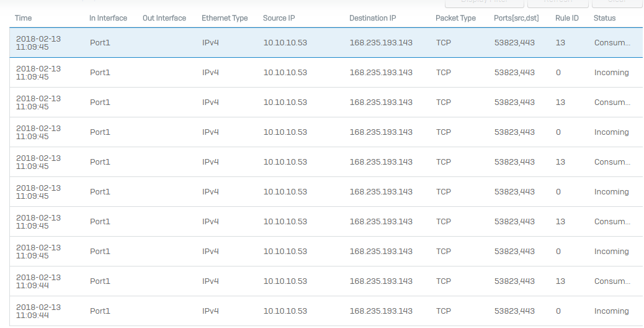Select source IP 10.10.10.53 in the fourth row

pos(285,132)
